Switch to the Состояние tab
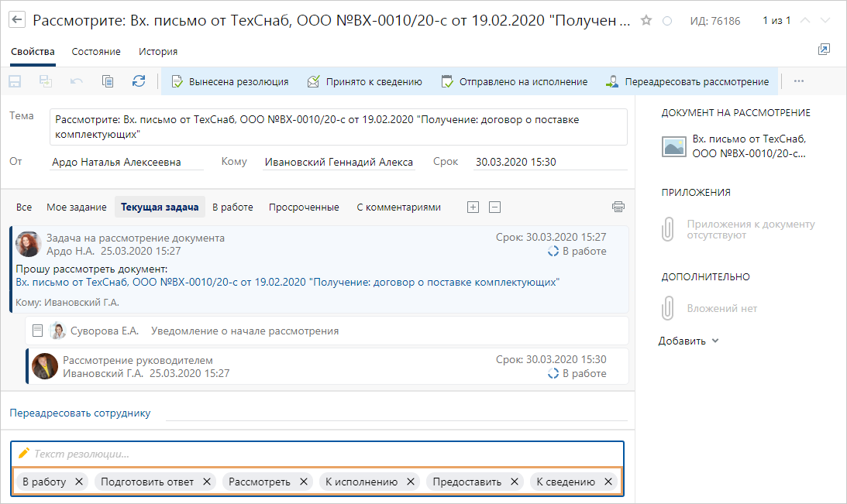Image resolution: width=847 pixels, height=504 pixels. point(96,52)
